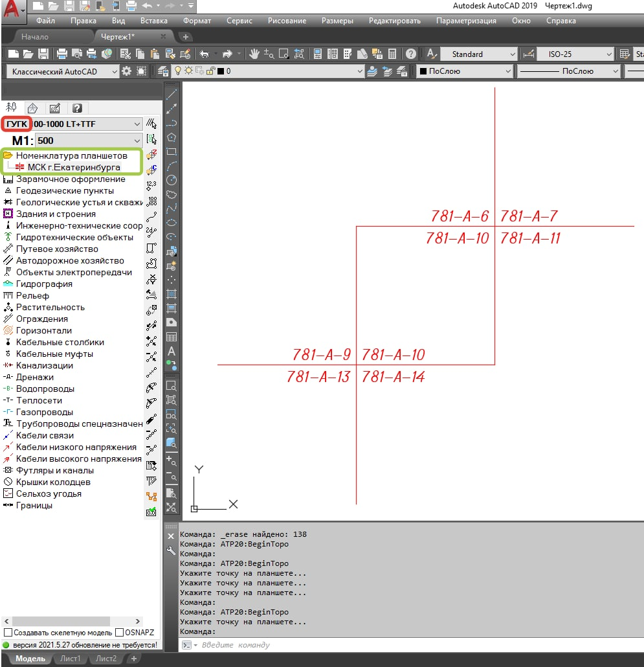Click the ГУГК button
Image resolution: width=644 pixels, height=667 pixels.
pos(17,124)
